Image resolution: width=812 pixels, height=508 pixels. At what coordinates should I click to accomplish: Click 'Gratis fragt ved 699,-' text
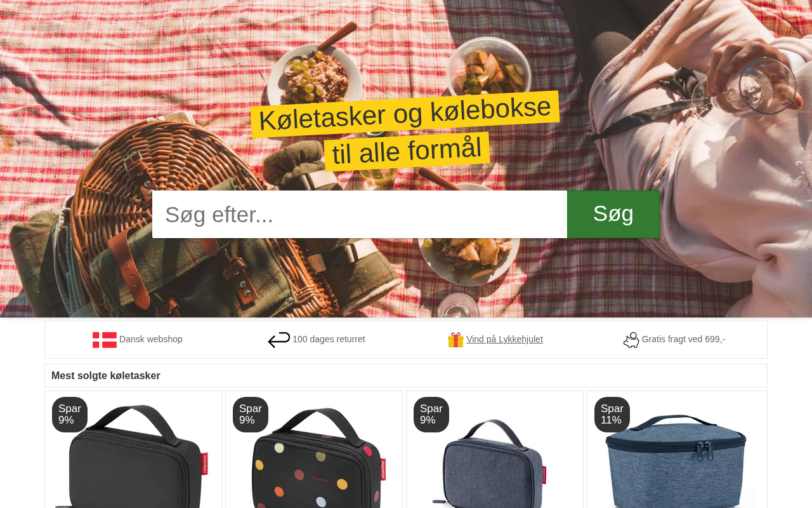click(683, 339)
